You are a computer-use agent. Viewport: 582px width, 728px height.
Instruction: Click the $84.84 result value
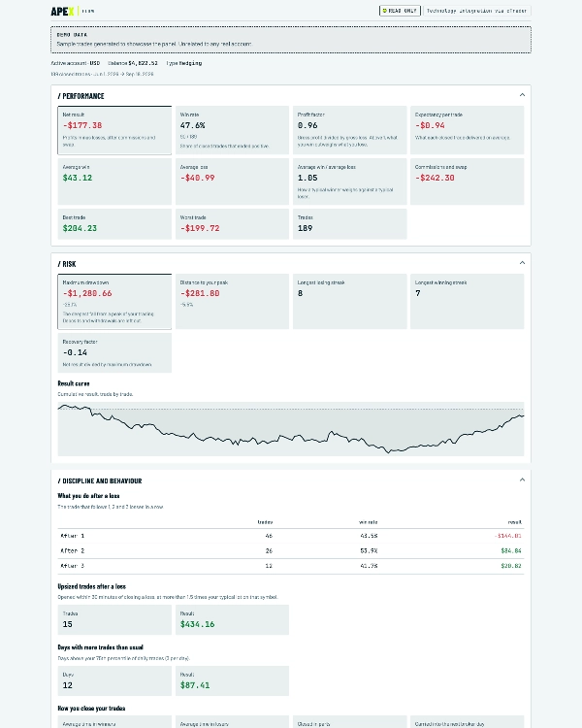(511, 550)
